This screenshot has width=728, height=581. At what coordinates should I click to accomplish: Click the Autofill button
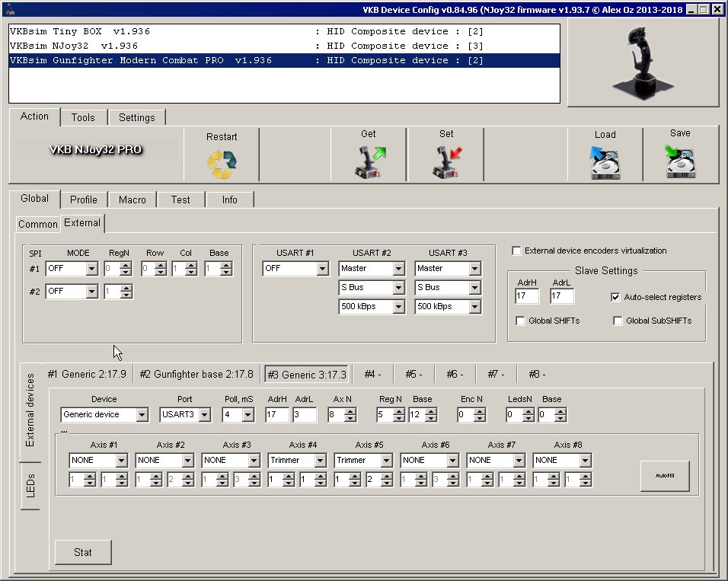[665, 476]
